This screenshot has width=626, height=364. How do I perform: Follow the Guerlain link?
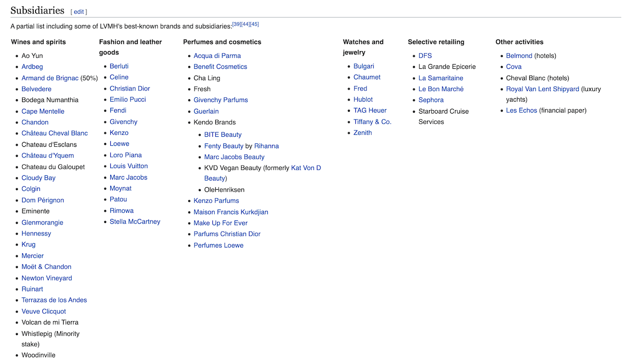[206, 111]
